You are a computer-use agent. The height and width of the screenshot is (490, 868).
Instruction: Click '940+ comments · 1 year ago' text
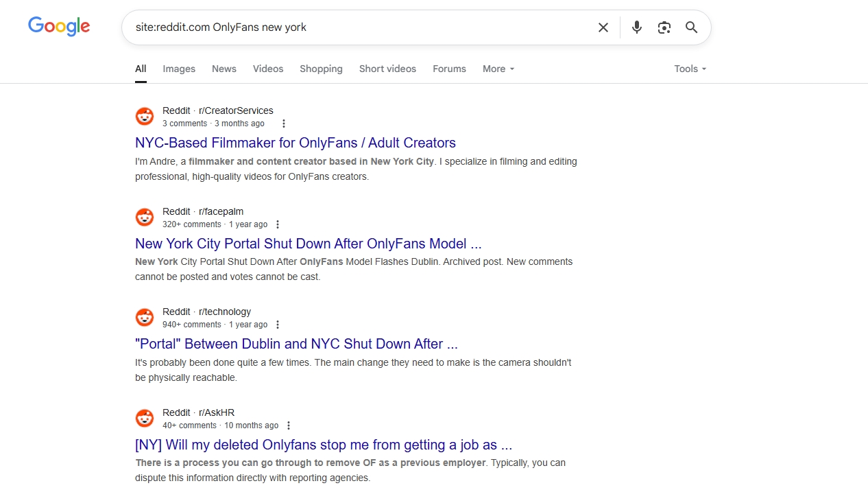tap(215, 325)
